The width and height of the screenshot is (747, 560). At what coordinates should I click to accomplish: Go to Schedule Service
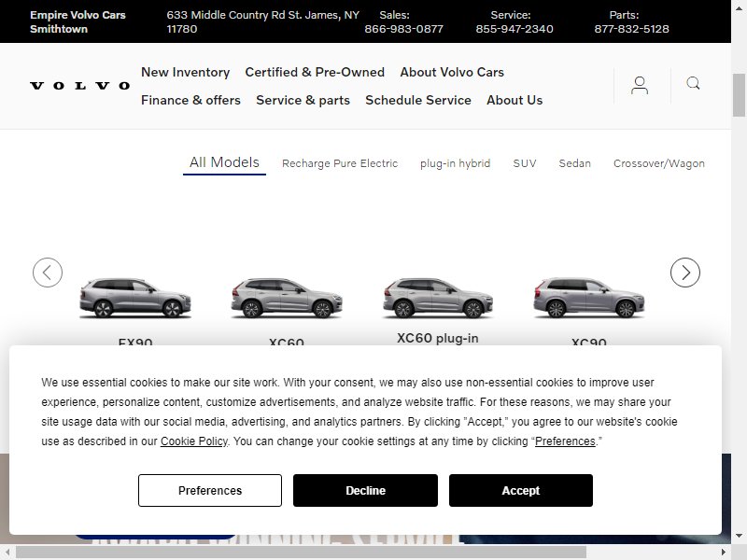coord(418,100)
